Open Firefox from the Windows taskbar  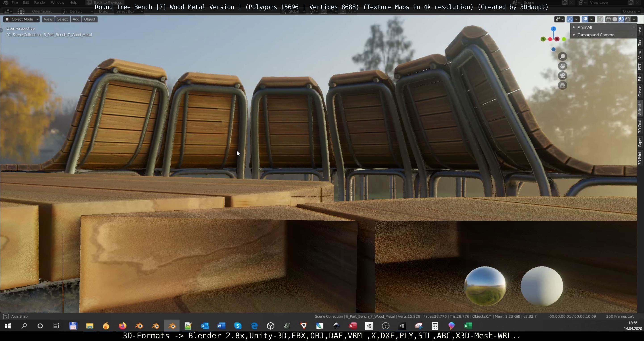tap(123, 326)
